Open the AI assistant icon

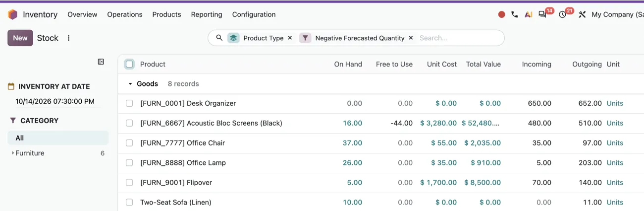529,14
